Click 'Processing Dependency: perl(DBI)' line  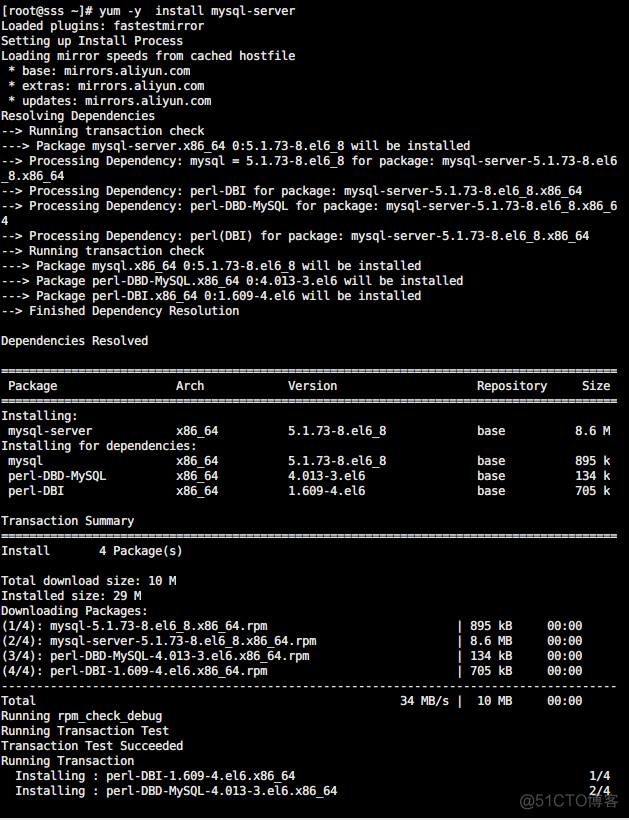pos(295,236)
